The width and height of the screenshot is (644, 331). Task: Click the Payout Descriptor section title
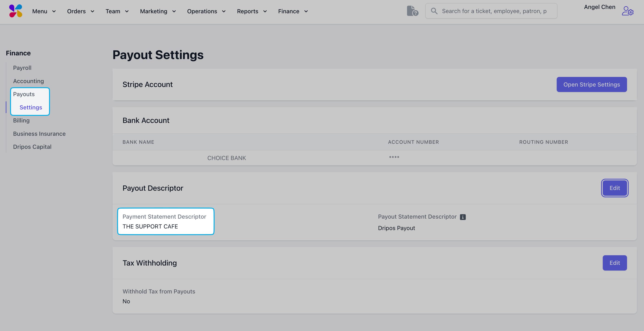click(x=153, y=188)
